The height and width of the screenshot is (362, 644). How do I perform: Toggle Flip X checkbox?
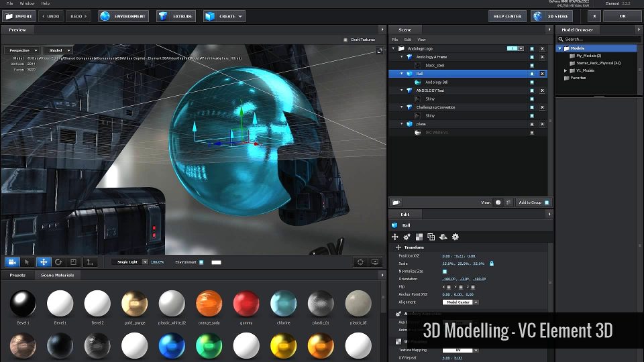coord(449,288)
